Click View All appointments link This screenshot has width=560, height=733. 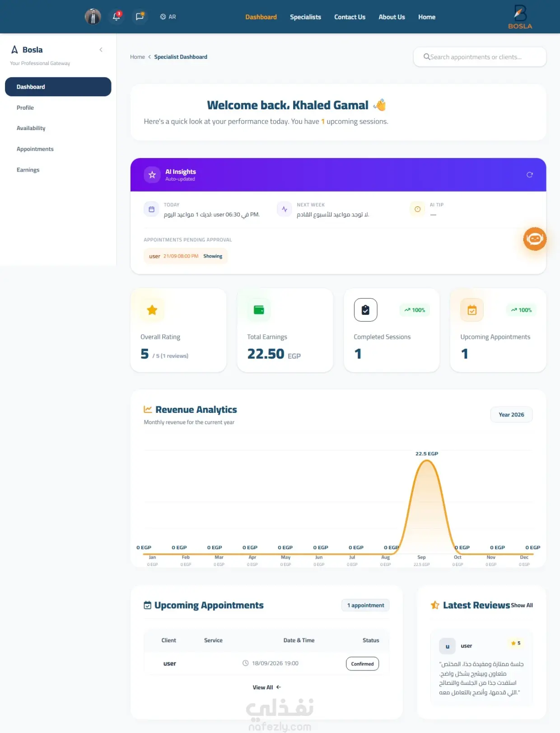(267, 687)
